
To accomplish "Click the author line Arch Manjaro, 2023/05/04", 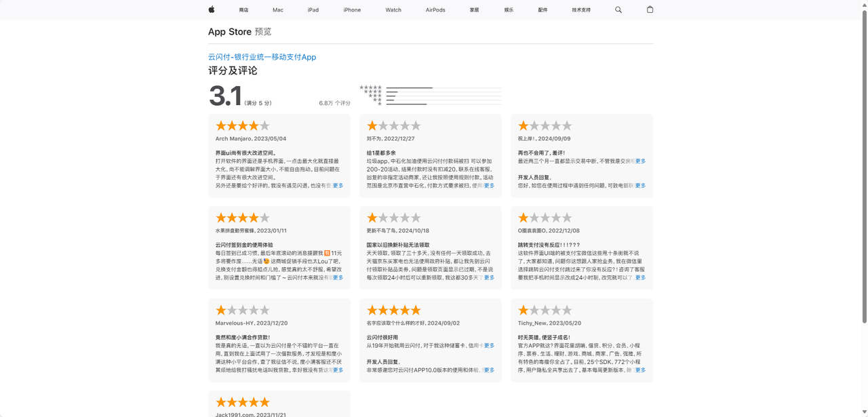I will pos(251,139).
